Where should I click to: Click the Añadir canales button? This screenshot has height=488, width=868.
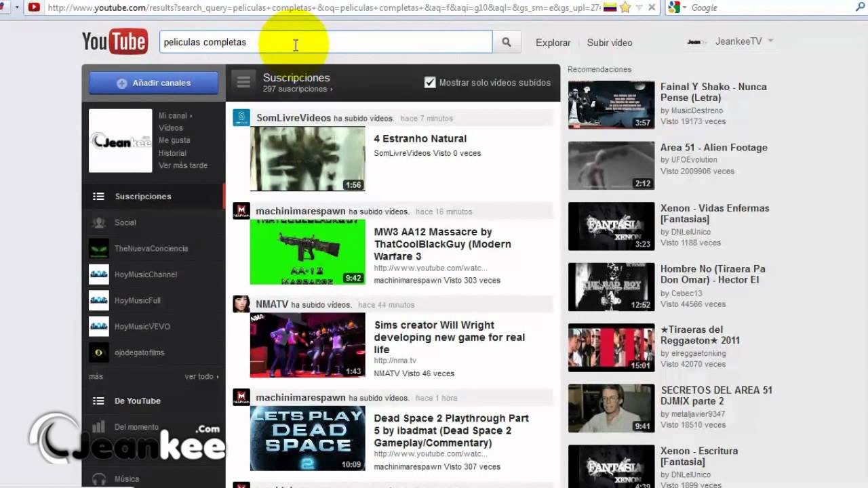pos(153,83)
